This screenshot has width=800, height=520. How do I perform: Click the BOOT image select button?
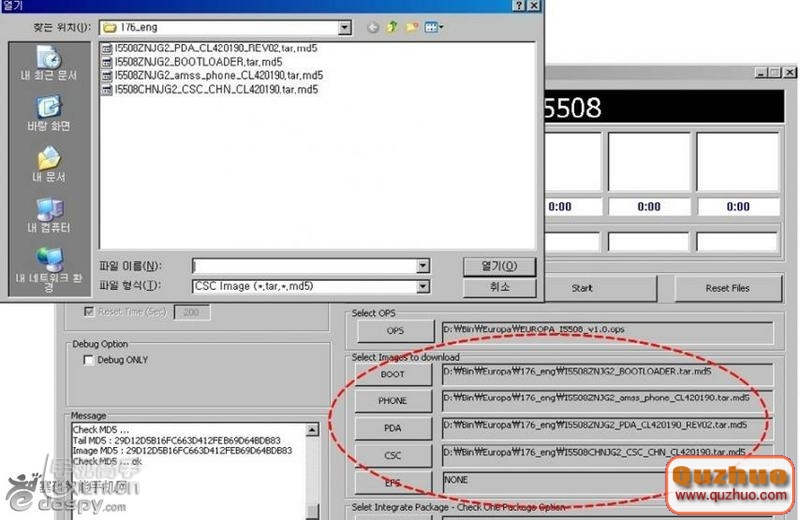(x=392, y=374)
